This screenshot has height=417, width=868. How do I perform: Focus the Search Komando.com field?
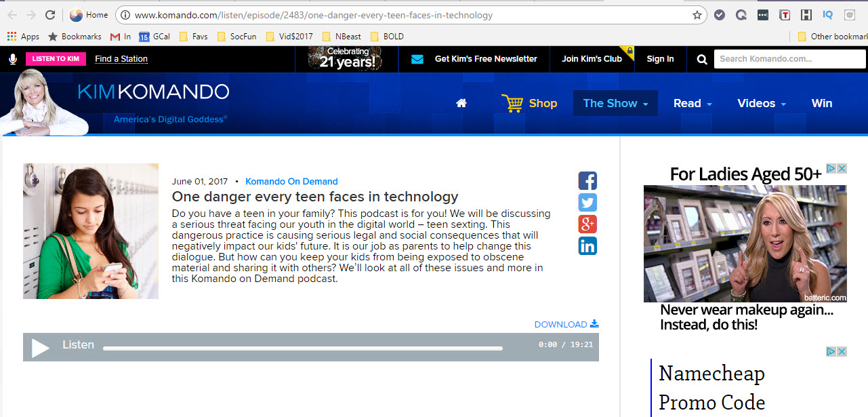tap(789, 59)
